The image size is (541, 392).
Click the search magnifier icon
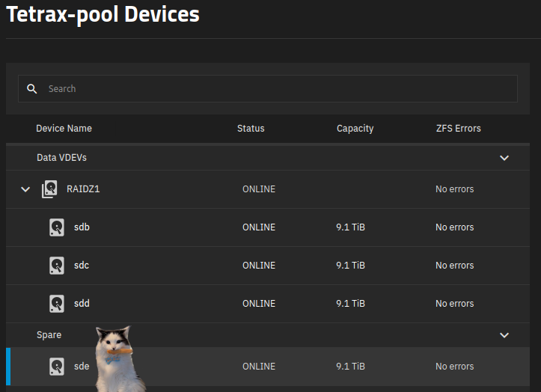pos(31,89)
